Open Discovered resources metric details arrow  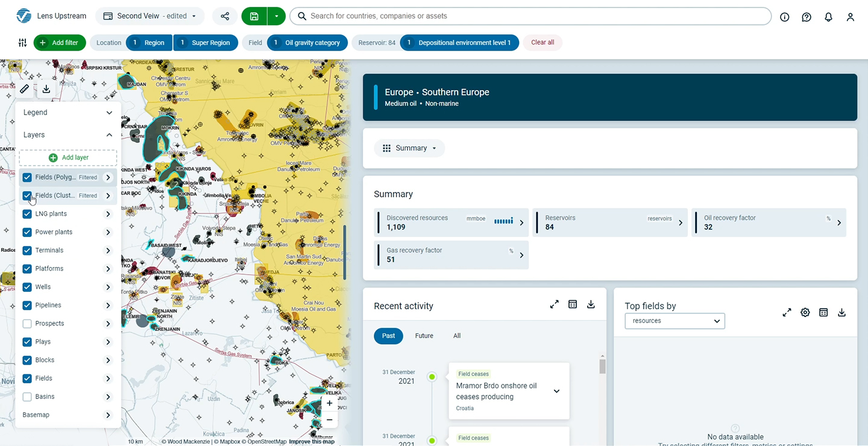pos(521,222)
